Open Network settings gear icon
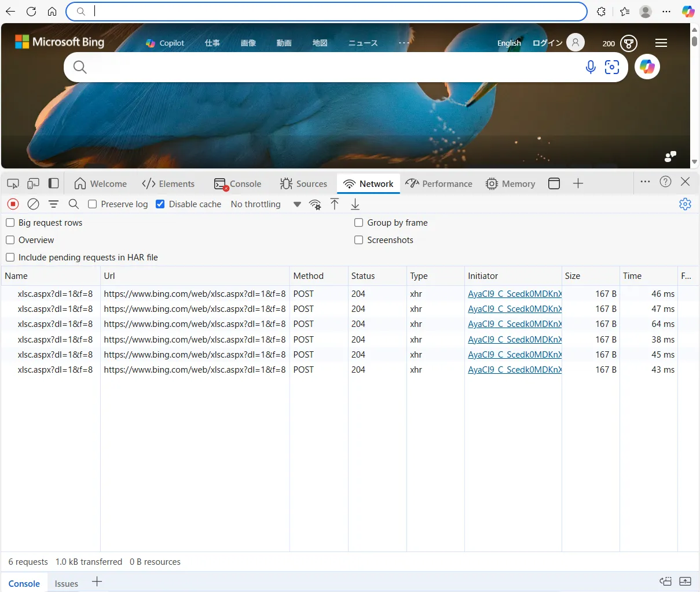The width and height of the screenshot is (700, 592). (685, 204)
